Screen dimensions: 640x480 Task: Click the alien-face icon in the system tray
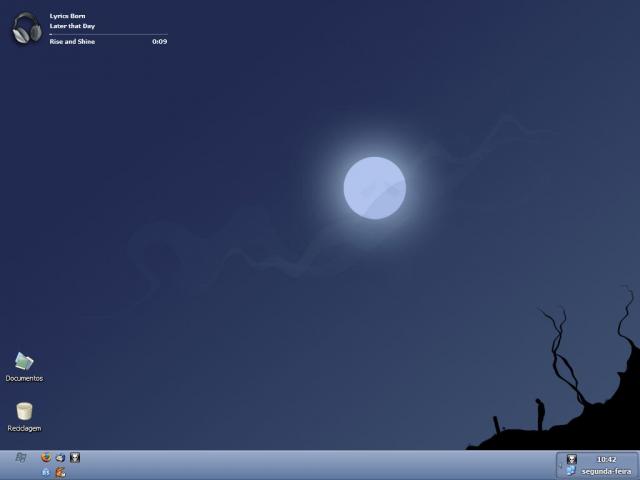[x=572, y=459]
